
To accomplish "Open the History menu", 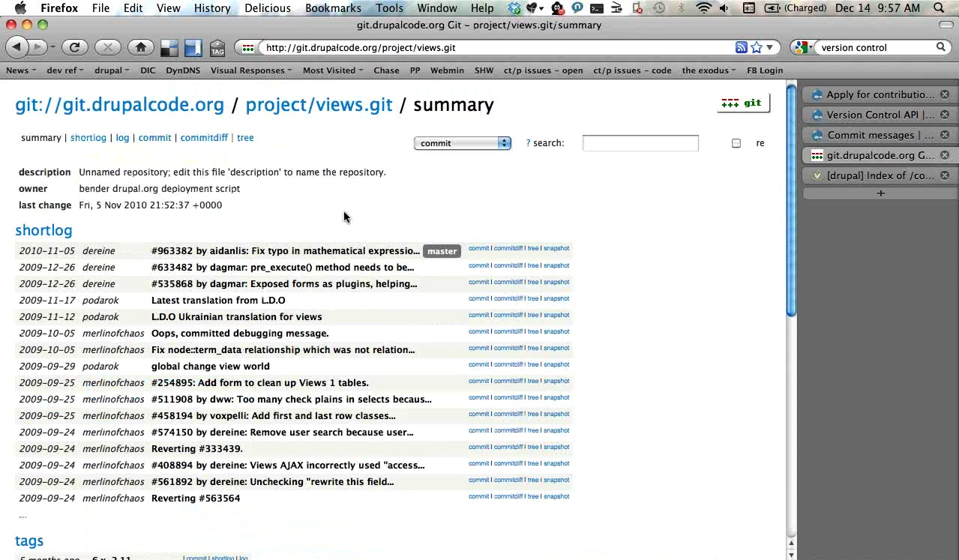I will pyautogui.click(x=212, y=8).
